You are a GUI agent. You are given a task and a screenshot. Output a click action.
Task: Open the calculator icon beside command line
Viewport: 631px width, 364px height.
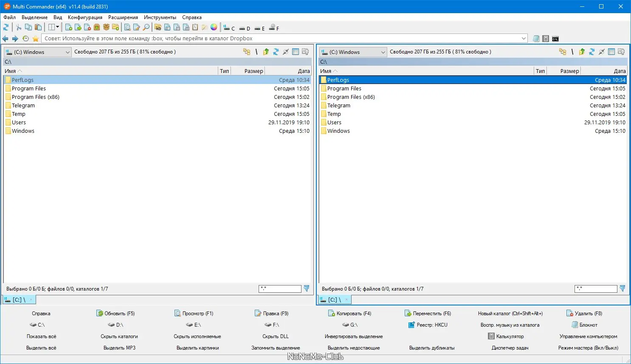click(546, 39)
